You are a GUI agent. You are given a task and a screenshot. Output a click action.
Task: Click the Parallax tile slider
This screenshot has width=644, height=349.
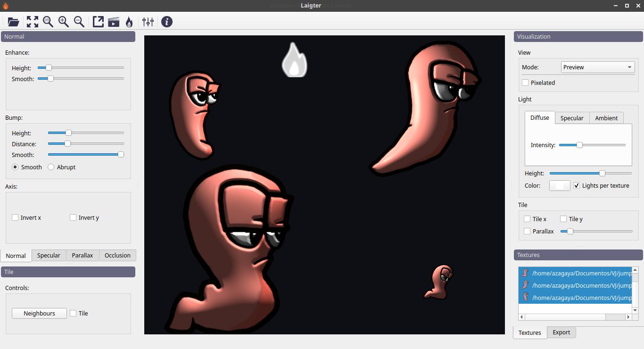[596, 231]
